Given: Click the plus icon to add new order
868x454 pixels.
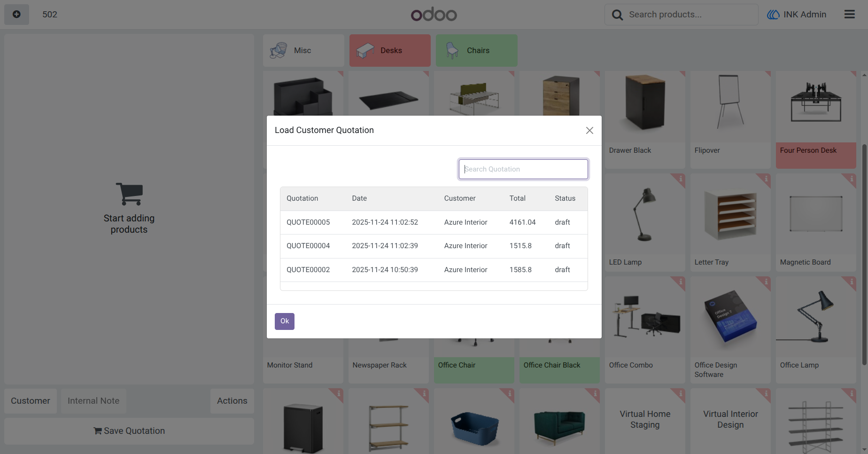Looking at the screenshot, I should coord(16,15).
